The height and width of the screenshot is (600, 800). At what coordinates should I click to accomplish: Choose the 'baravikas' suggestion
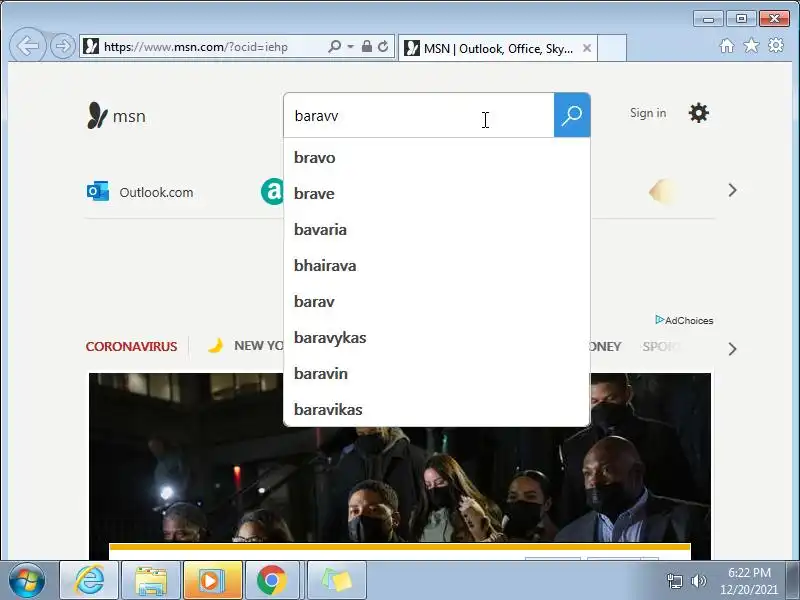[x=437, y=410]
